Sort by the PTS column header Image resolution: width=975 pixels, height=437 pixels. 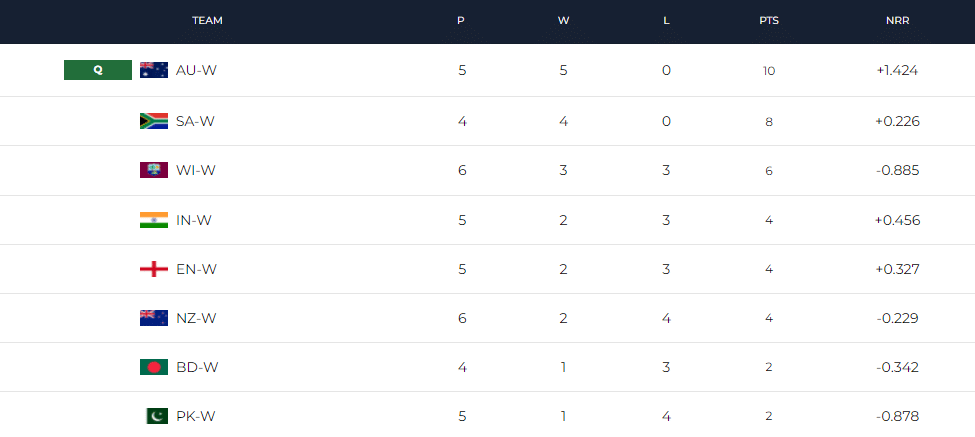[769, 20]
